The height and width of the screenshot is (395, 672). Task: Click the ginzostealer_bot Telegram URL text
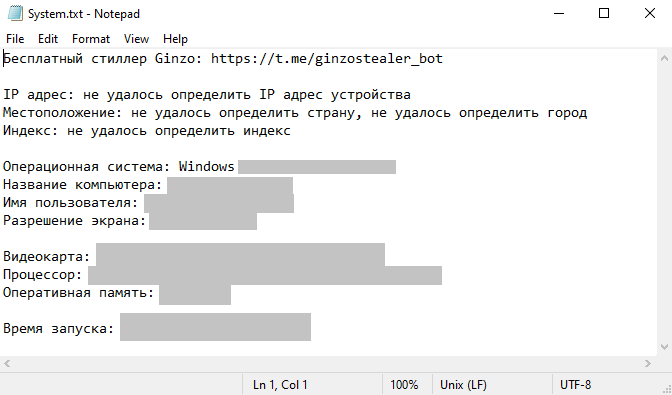click(327, 59)
